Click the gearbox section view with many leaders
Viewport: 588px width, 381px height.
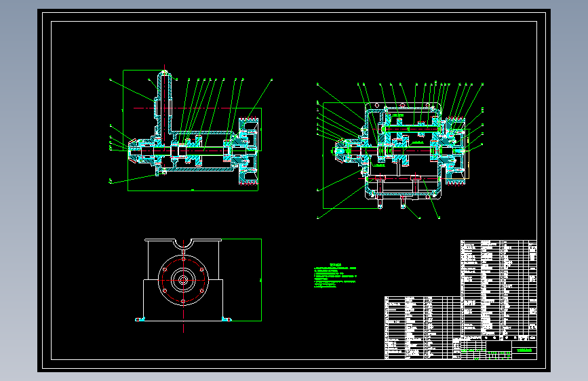(399, 150)
